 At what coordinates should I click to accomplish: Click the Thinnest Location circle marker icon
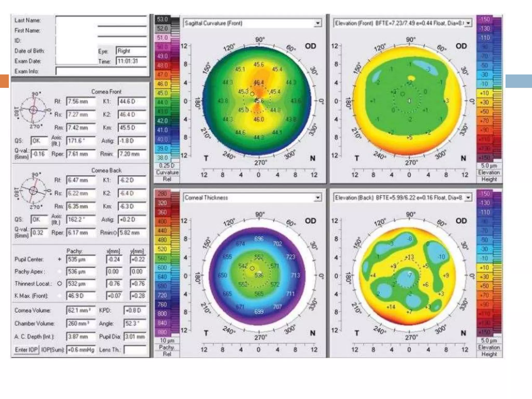click(59, 284)
